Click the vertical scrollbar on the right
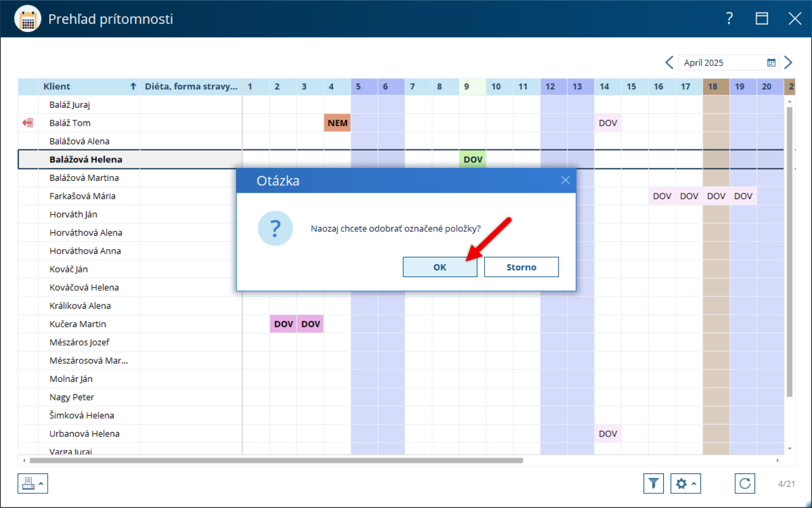812x508 pixels. 789,252
